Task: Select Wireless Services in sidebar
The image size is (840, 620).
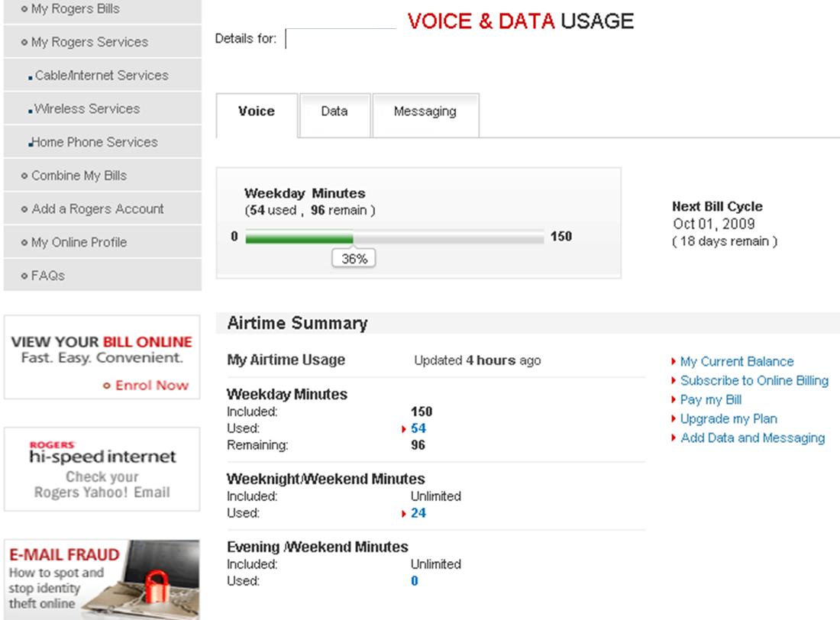Action: pos(102,108)
